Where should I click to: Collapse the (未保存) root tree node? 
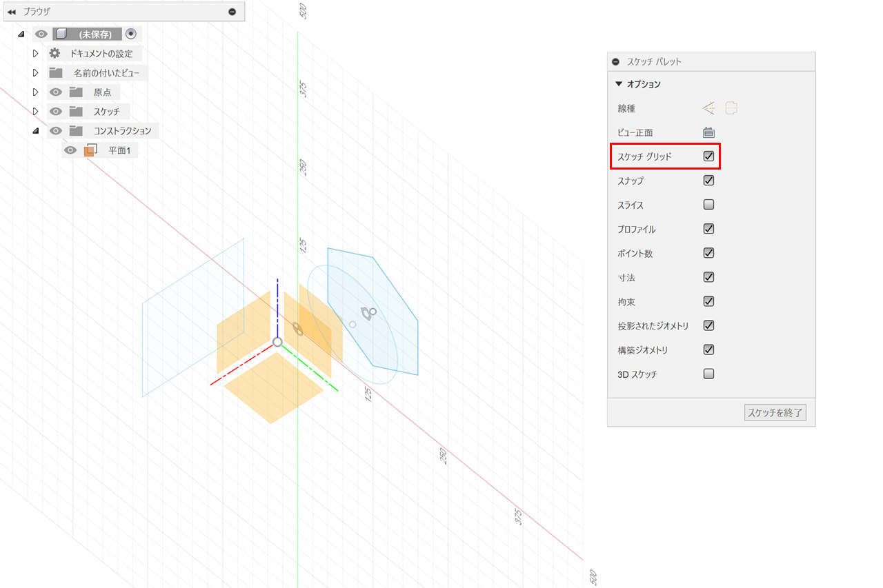point(21,34)
